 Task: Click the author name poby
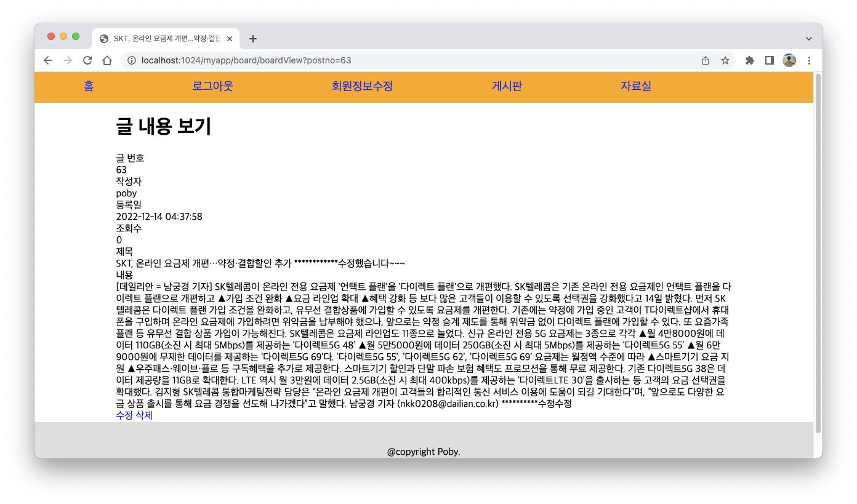[x=126, y=193]
